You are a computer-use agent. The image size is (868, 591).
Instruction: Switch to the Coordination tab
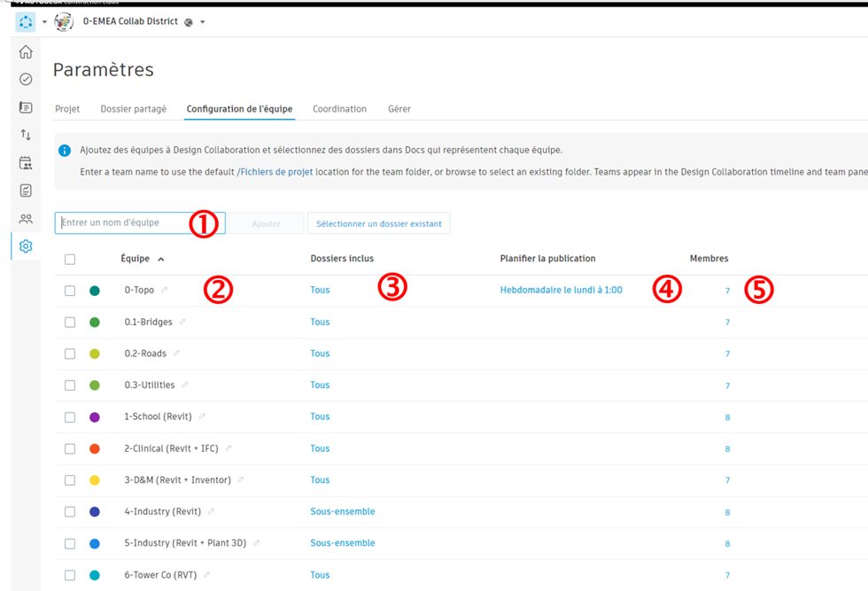point(339,109)
